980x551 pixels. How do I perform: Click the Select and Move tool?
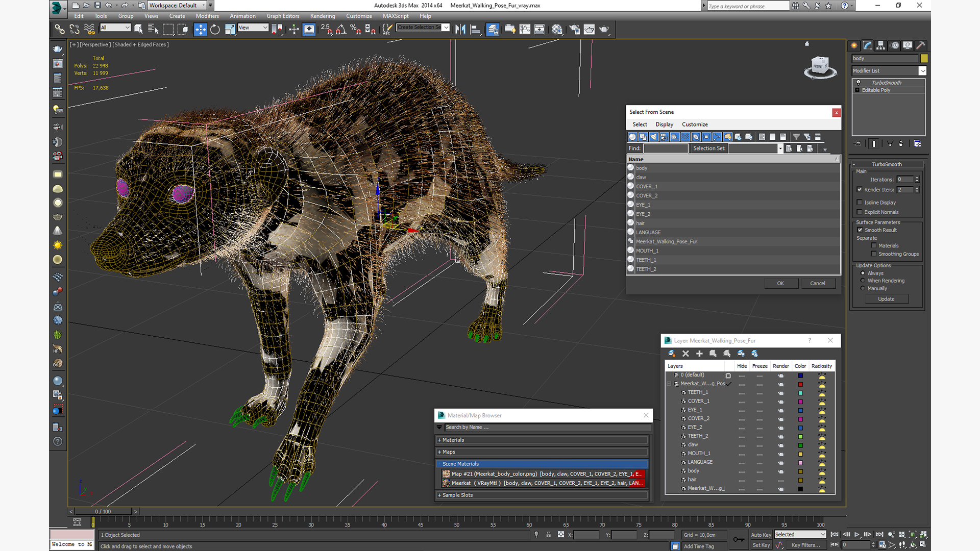click(x=200, y=30)
